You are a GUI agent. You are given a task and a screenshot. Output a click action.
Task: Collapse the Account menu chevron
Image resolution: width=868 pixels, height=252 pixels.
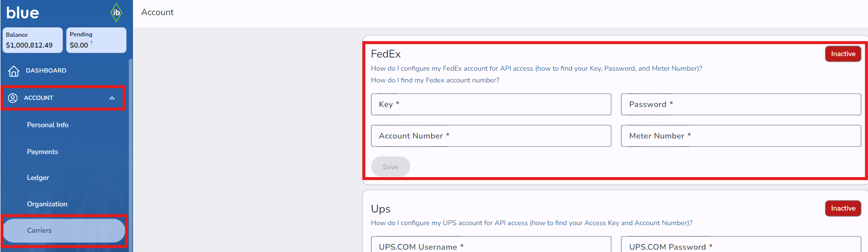point(112,98)
